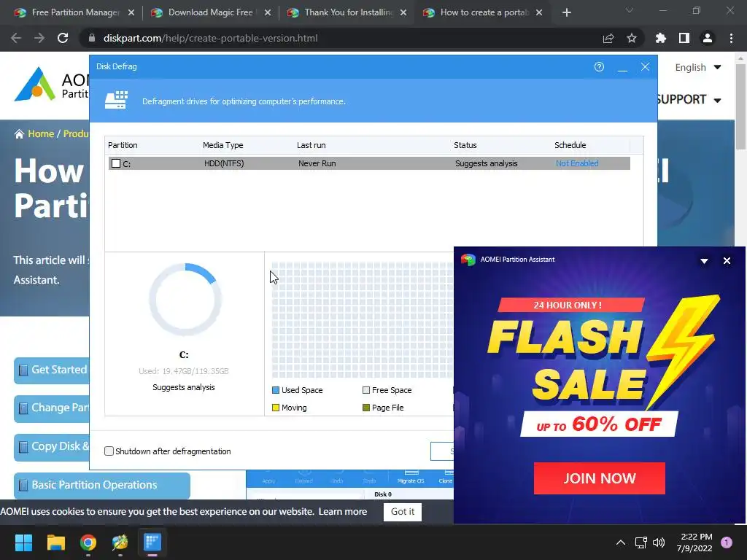Open the Disk Defrag help icon

point(599,66)
